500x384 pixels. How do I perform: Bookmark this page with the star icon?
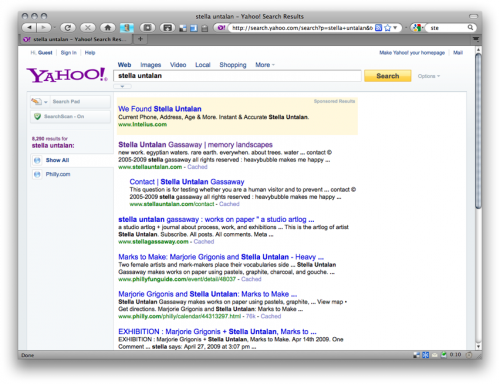pos(387,28)
